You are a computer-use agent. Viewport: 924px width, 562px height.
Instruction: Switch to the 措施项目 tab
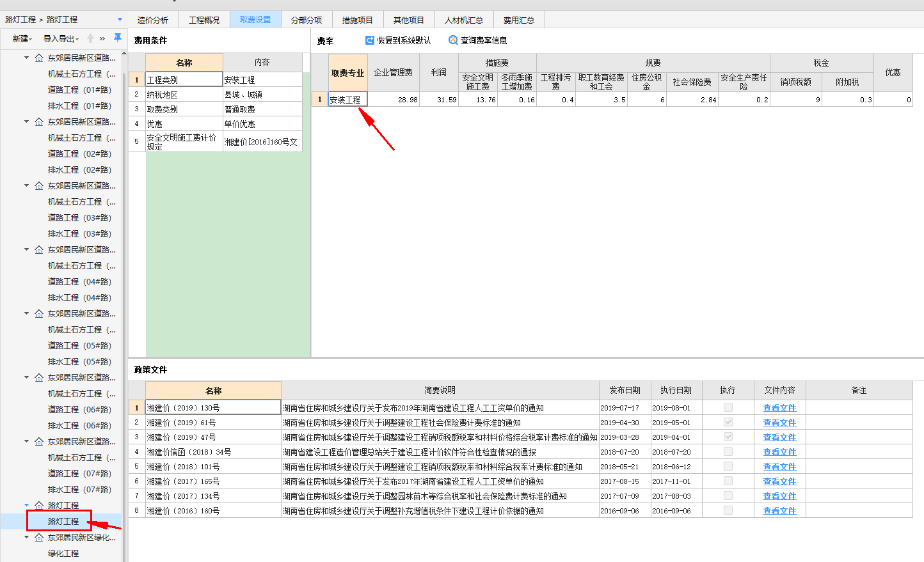pyautogui.click(x=358, y=20)
